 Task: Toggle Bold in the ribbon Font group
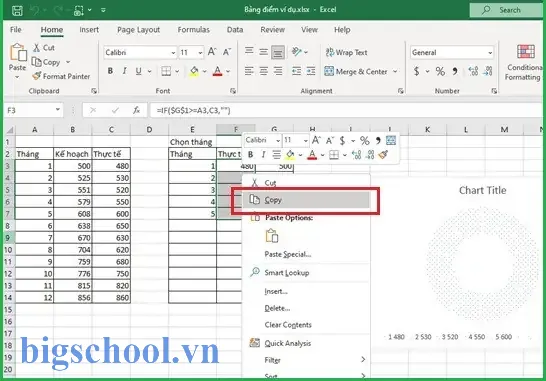tap(110, 71)
